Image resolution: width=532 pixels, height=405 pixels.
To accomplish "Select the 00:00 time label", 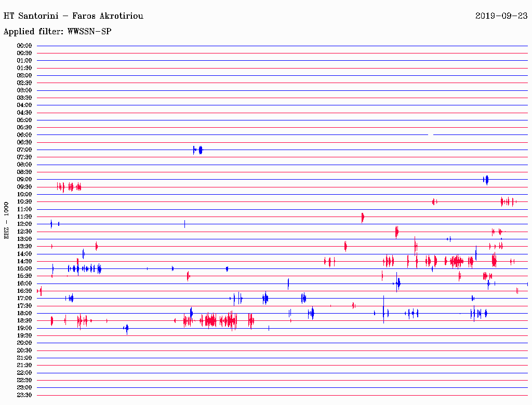I will point(24,46).
